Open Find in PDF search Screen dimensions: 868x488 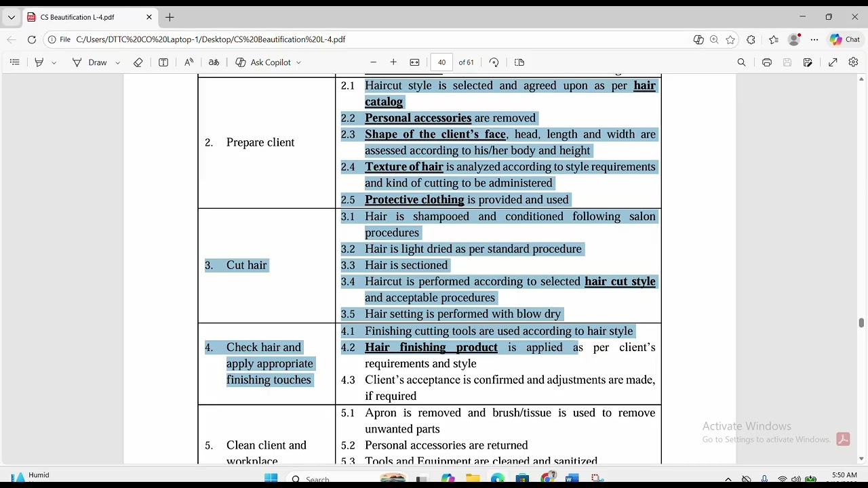pyautogui.click(x=741, y=62)
